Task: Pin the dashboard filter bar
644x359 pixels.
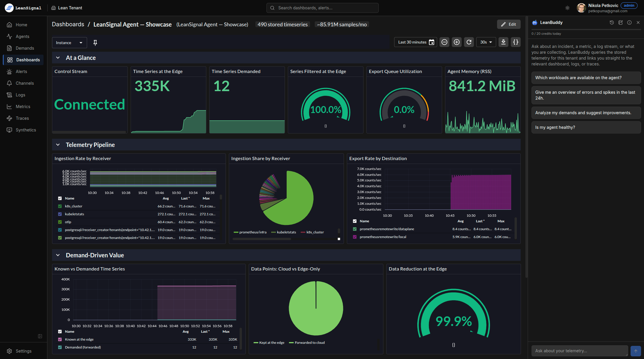Action: click(x=95, y=43)
